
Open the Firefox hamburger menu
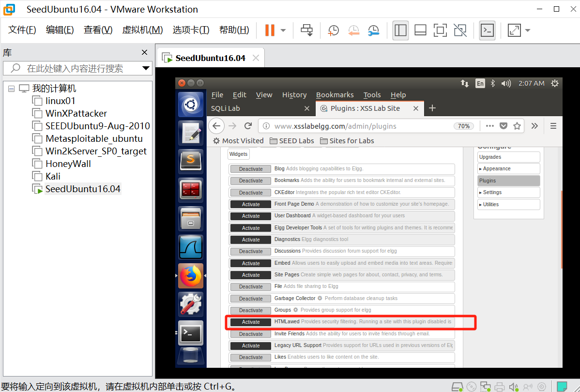[553, 126]
